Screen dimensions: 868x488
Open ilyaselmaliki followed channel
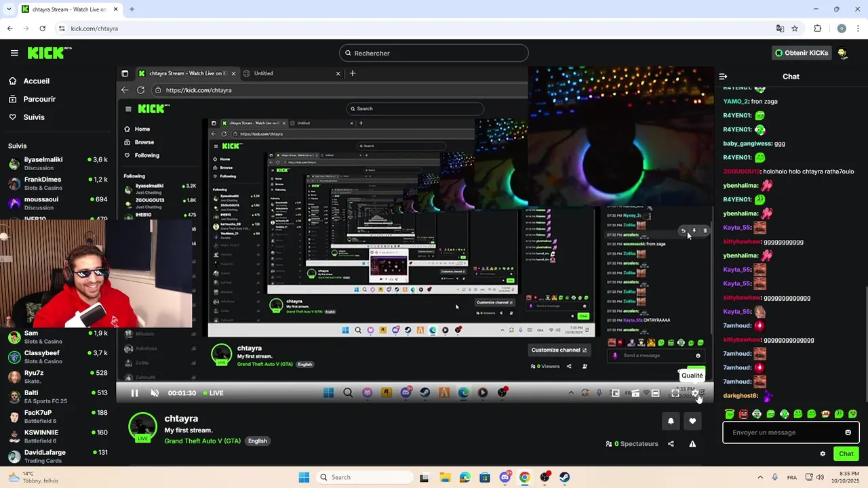coord(58,163)
